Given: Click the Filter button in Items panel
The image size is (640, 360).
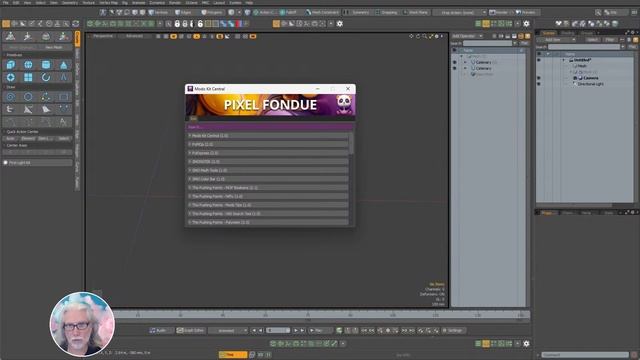Looking at the screenshot, I should [609, 40].
